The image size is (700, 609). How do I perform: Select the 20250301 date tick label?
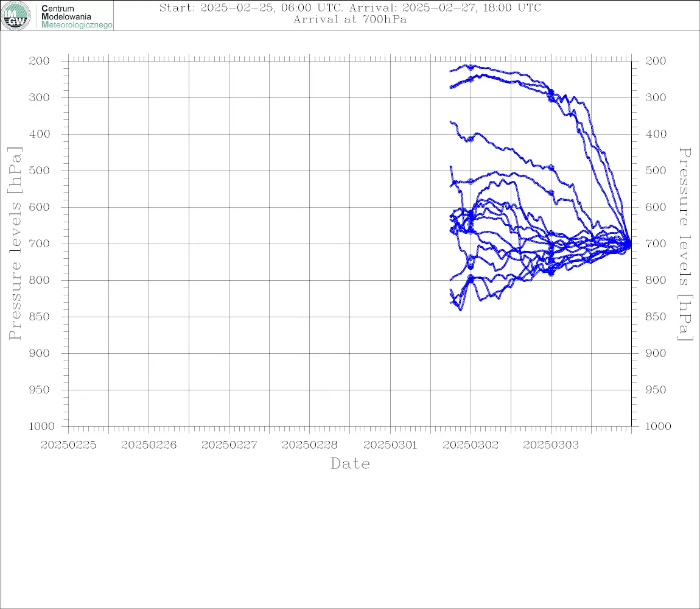coord(390,445)
